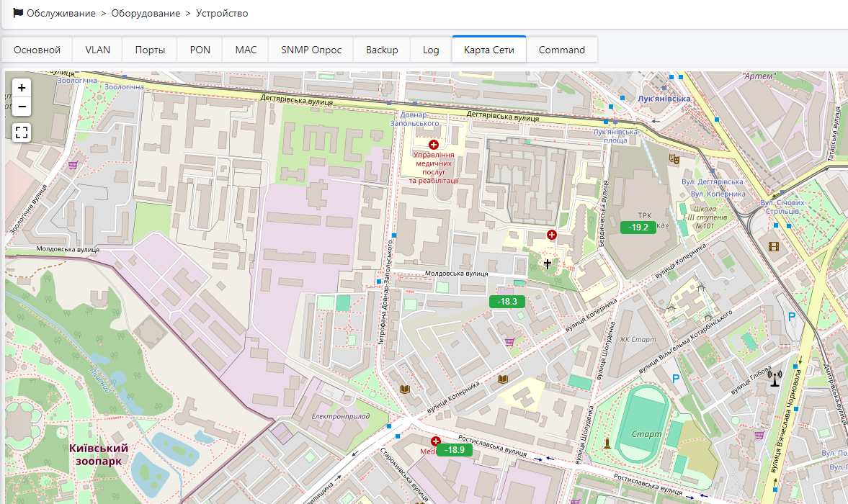Open the Backup tab
848x504 pixels.
[382, 50]
